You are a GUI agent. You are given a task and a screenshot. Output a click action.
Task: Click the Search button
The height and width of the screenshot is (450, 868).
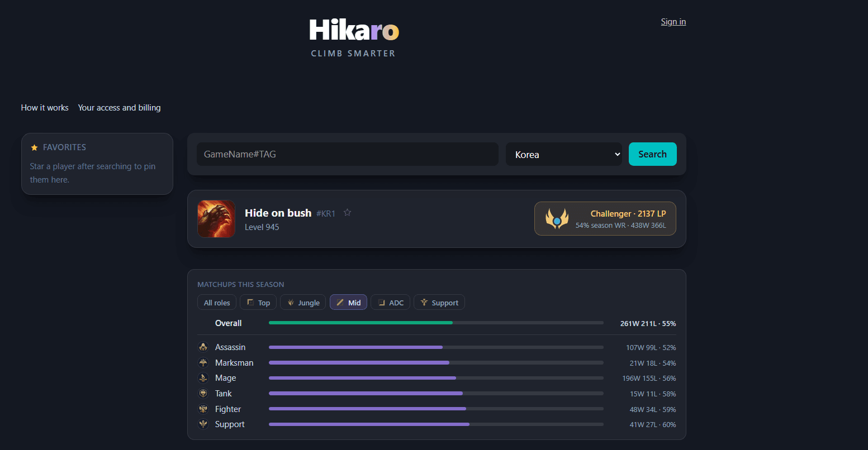click(652, 154)
